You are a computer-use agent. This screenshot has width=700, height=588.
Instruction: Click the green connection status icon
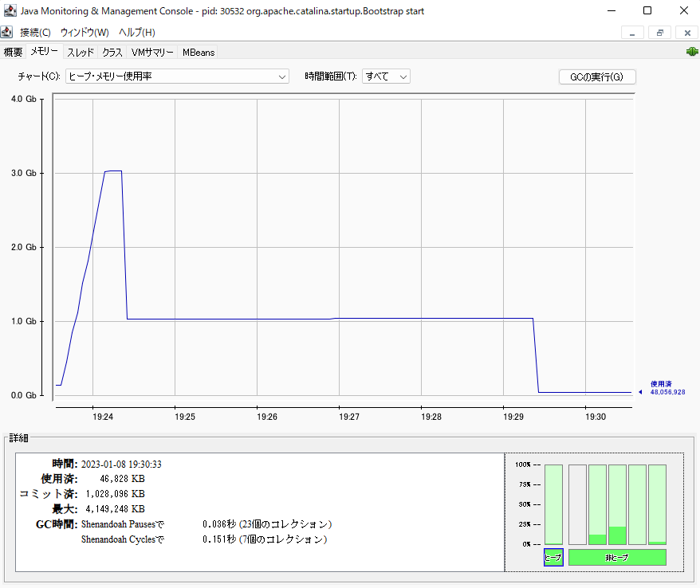pyautogui.click(x=690, y=52)
